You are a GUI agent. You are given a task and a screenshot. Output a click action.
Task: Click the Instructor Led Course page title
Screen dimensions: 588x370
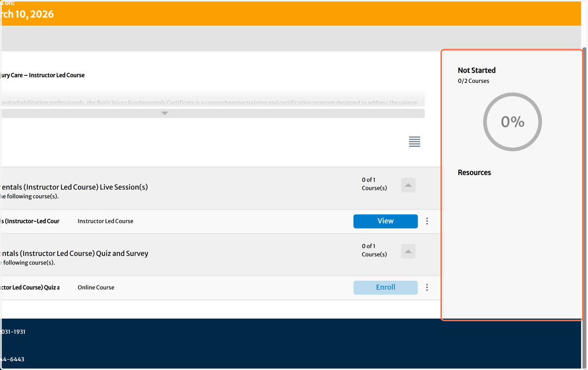tap(43, 75)
